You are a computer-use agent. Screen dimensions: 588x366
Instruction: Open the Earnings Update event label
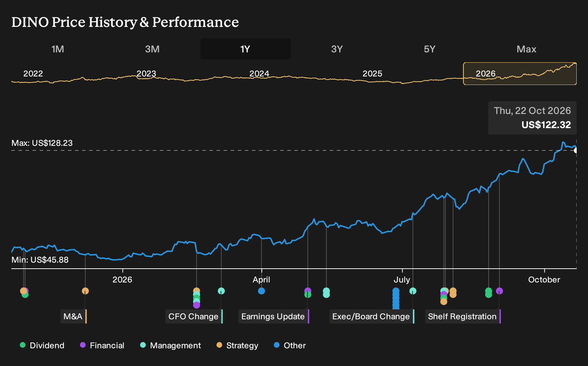click(x=274, y=316)
